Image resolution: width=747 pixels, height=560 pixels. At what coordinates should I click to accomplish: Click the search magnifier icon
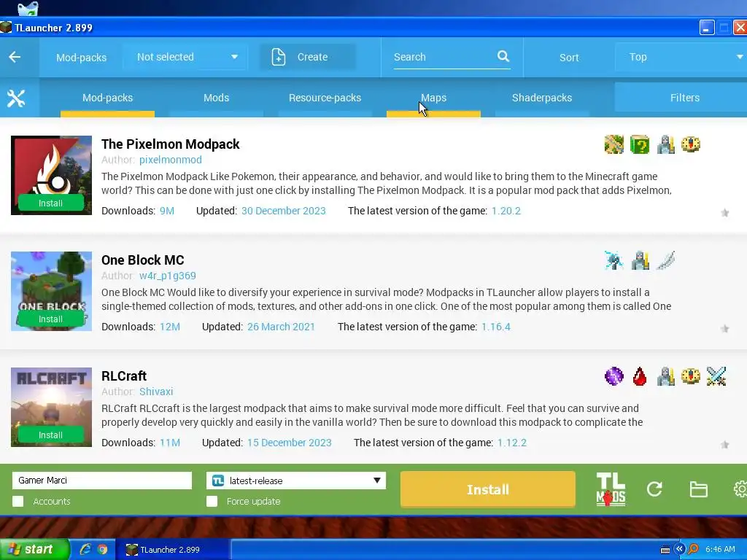pyautogui.click(x=503, y=56)
